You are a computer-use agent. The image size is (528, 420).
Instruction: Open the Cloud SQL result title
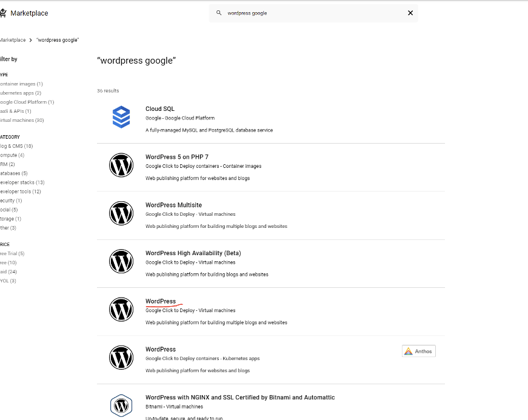point(160,108)
